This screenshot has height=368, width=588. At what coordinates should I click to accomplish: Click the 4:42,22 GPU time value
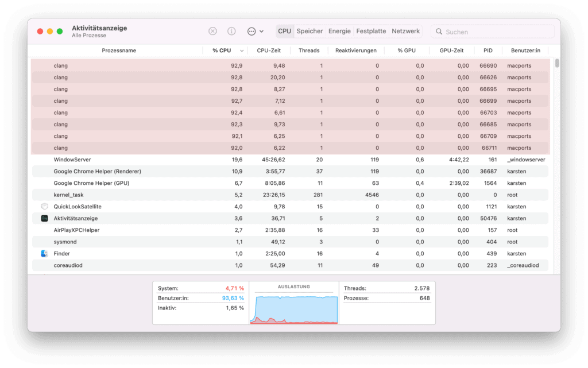[459, 160]
